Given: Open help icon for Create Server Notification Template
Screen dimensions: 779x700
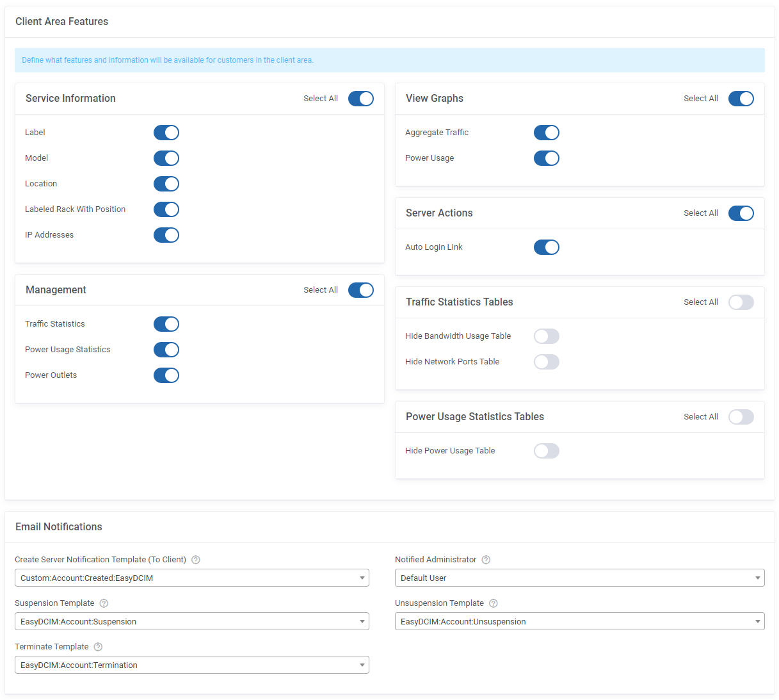Looking at the screenshot, I should (196, 560).
